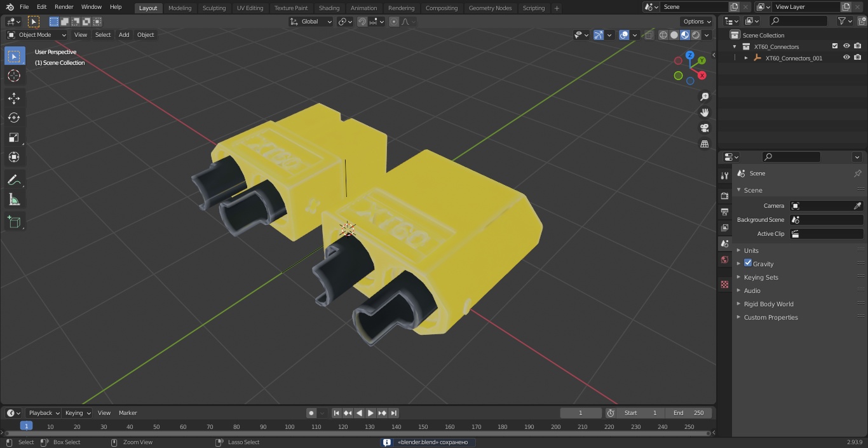868x448 pixels.
Task: Toggle proportional editing button
Action: tap(394, 22)
